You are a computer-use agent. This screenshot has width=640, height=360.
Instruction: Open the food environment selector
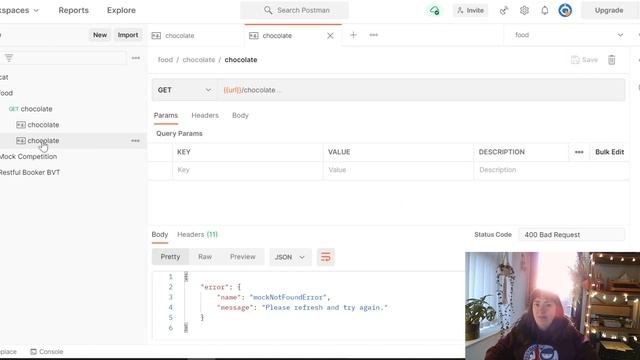(569, 35)
